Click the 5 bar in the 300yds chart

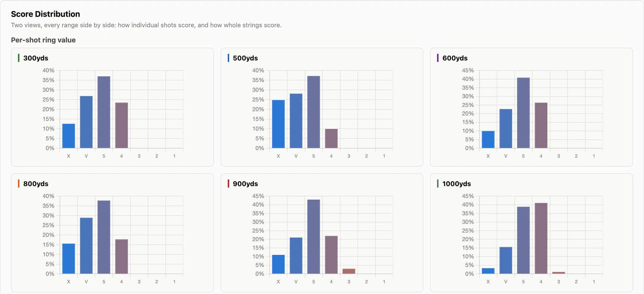104,112
